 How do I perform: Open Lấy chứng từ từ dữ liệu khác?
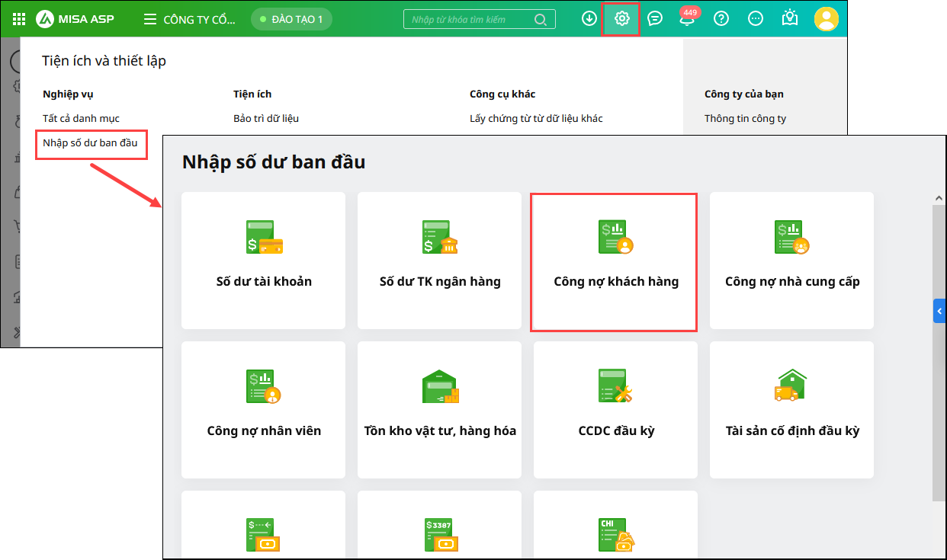536,118
